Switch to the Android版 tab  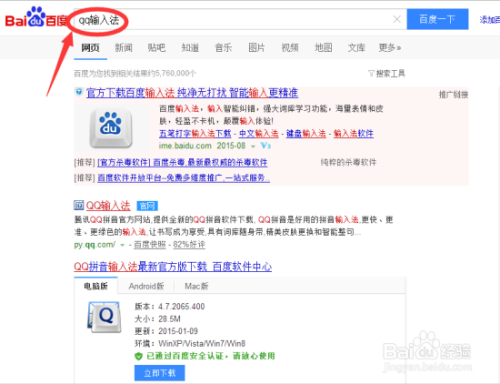click(x=146, y=286)
